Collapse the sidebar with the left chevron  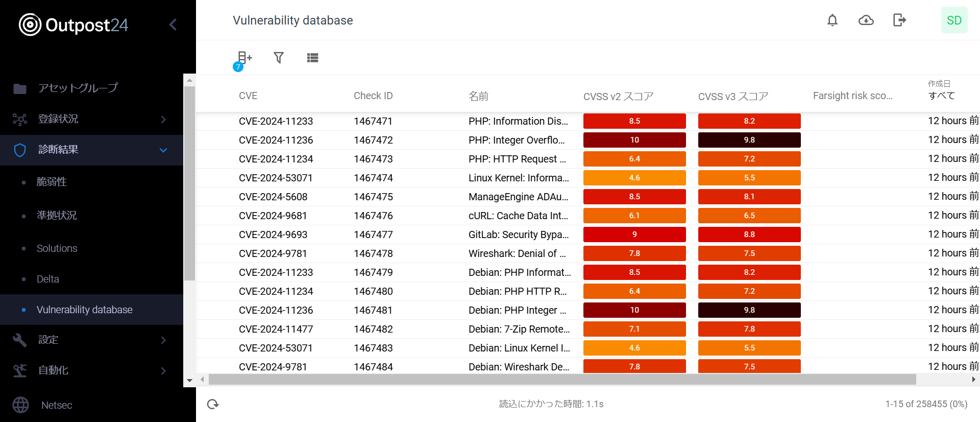click(x=173, y=25)
